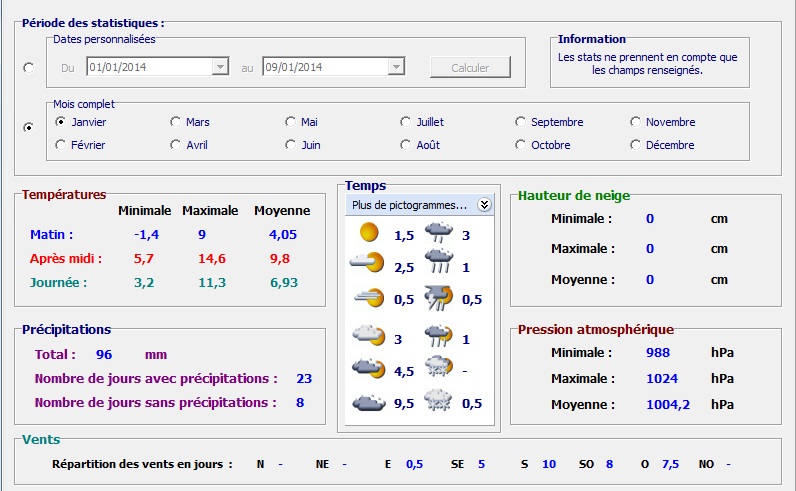Click the snow cloud pictogram showing 0,5
Screen dimensions: 796x491
pyautogui.click(x=438, y=400)
